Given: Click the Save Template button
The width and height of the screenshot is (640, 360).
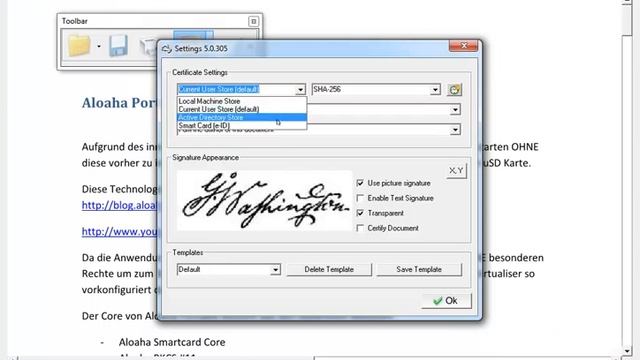Looking at the screenshot, I should pyautogui.click(x=419, y=269).
